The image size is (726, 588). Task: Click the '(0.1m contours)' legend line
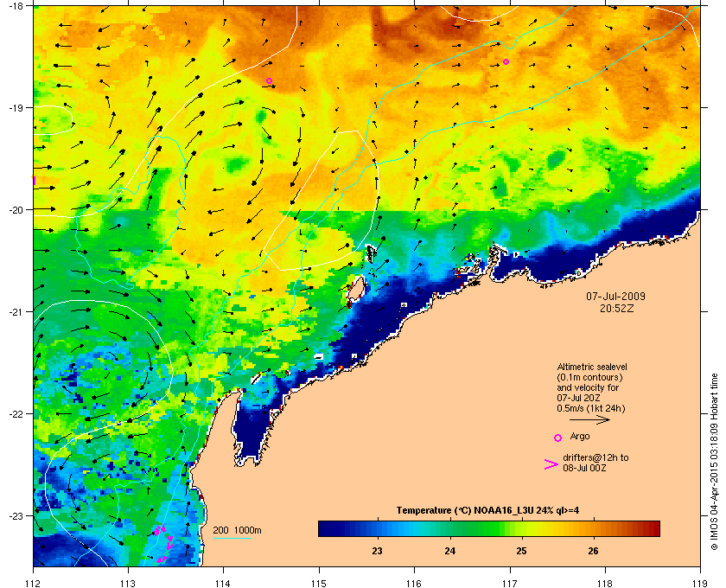(x=589, y=377)
